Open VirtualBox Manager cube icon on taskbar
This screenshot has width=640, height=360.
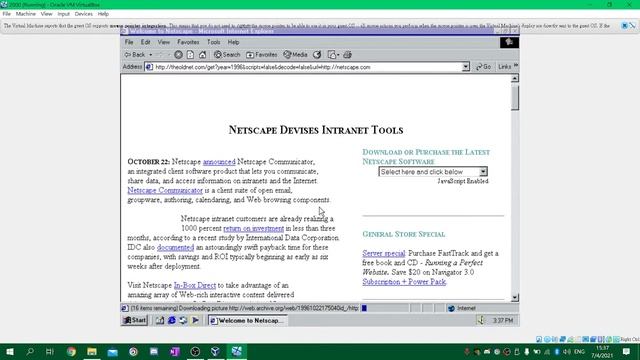(x=216, y=352)
